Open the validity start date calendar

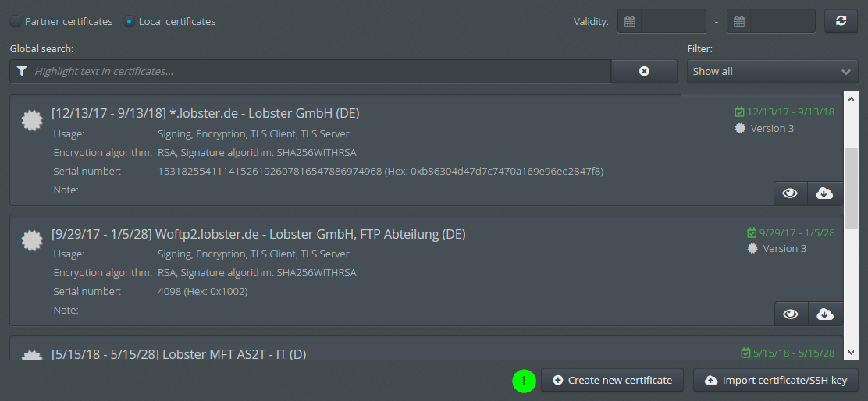click(x=629, y=22)
